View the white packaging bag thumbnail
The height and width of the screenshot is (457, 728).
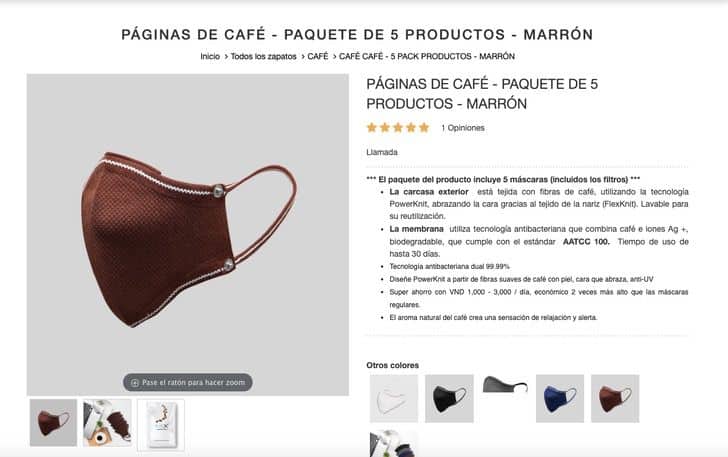pos(161,424)
